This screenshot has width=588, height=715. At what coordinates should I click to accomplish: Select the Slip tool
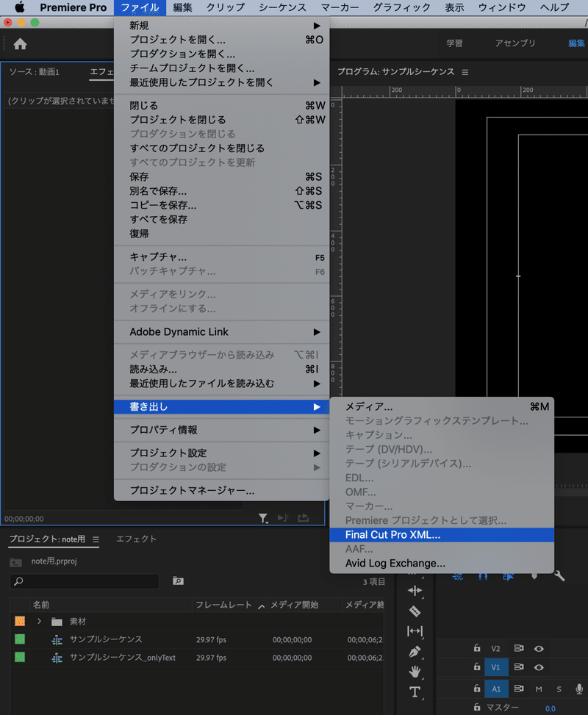(x=415, y=631)
